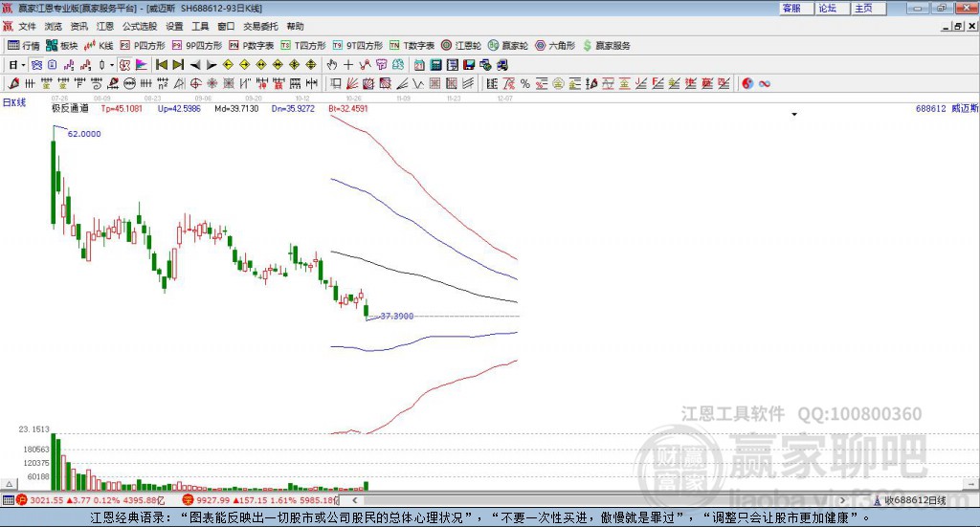
Task: Click the spiral drawing tool icon
Action: click(x=97, y=83)
